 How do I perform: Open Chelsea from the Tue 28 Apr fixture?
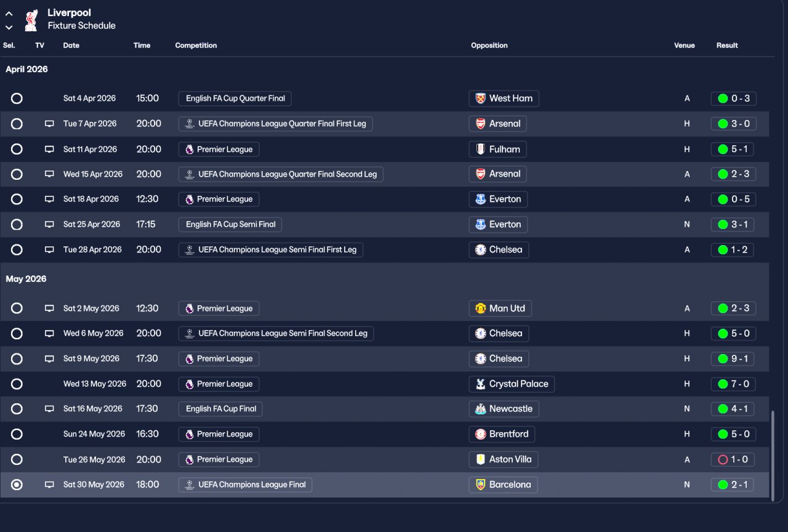[499, 250]
